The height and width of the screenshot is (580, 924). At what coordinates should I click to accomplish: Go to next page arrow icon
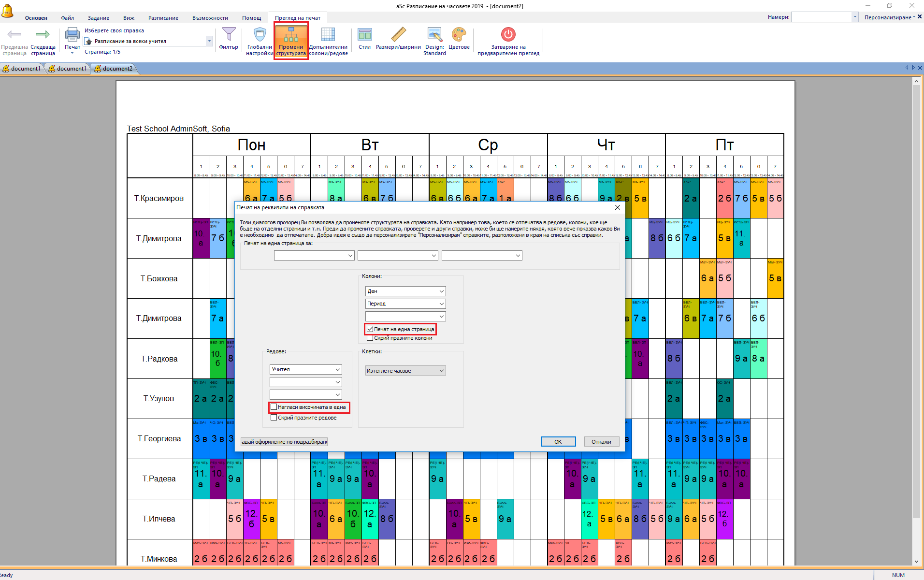click(x=43, y=34)
